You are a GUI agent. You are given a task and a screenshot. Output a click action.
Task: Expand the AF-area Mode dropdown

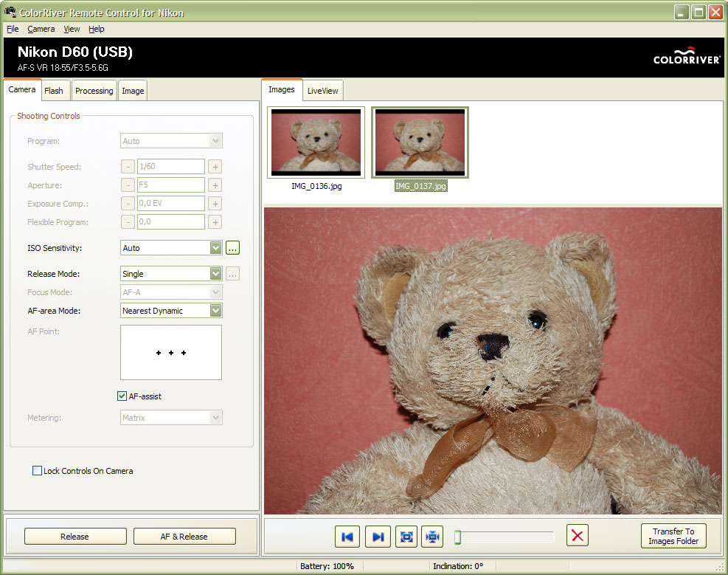click(x=171, y=311)
